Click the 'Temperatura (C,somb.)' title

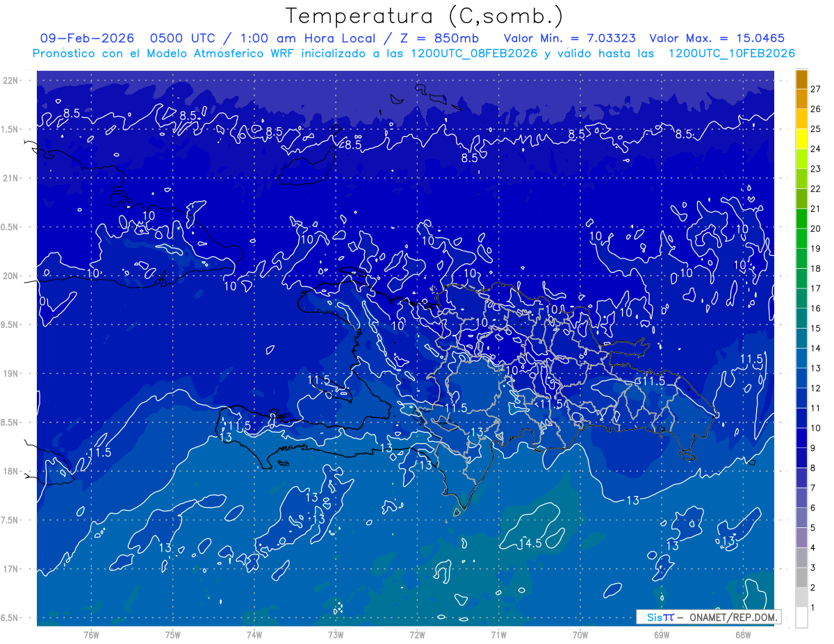pyautogui.click(x=424, y=15)
